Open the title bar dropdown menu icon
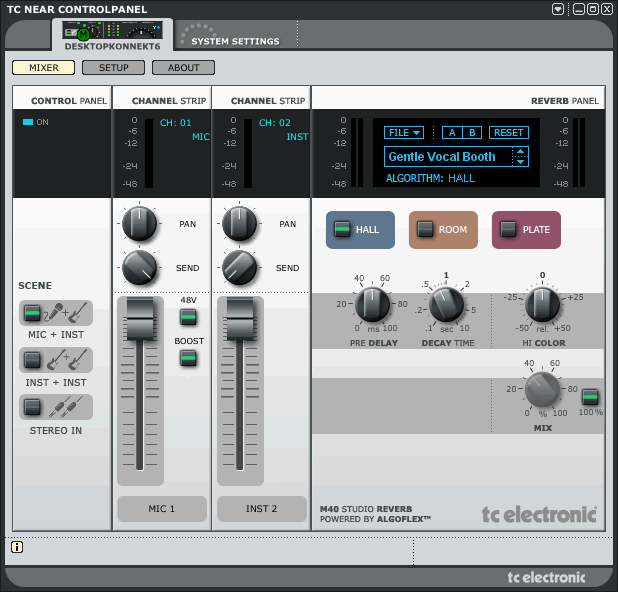Viewport: 618px width, 592px height. 558,9
